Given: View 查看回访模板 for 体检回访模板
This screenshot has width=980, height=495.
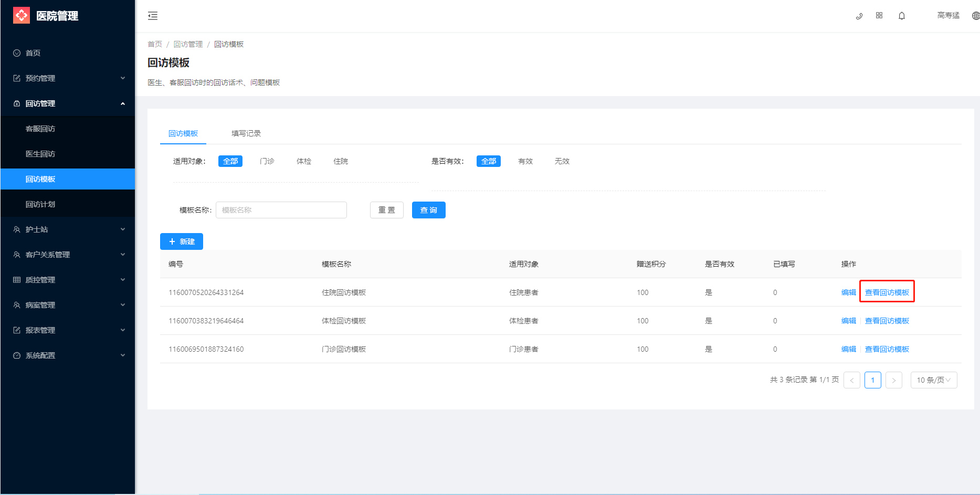Looking at the screenshot, I should [x=887, y=321].
